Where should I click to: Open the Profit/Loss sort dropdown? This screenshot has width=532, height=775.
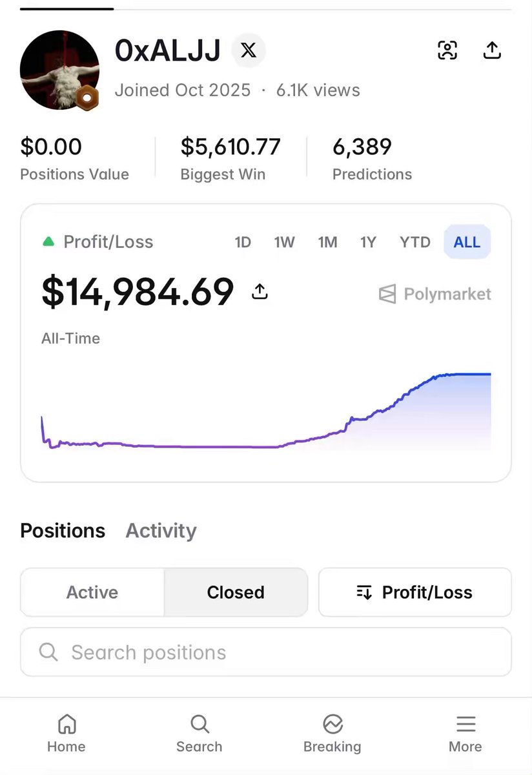click(x=414, y=592)
